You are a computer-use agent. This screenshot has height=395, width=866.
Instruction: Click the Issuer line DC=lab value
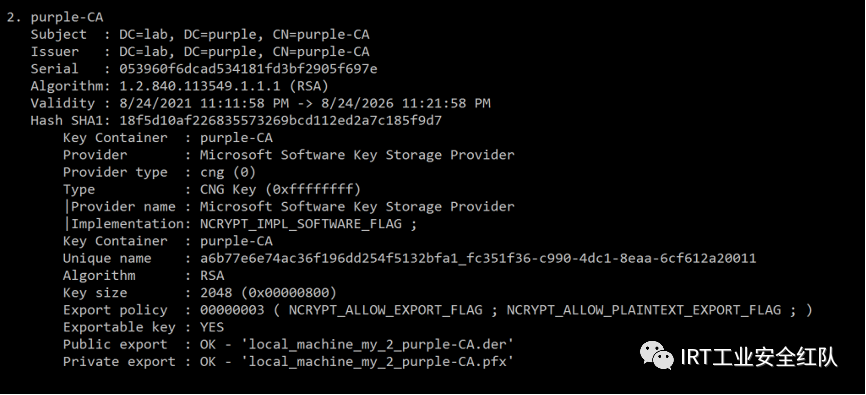(x=146, y=51)
